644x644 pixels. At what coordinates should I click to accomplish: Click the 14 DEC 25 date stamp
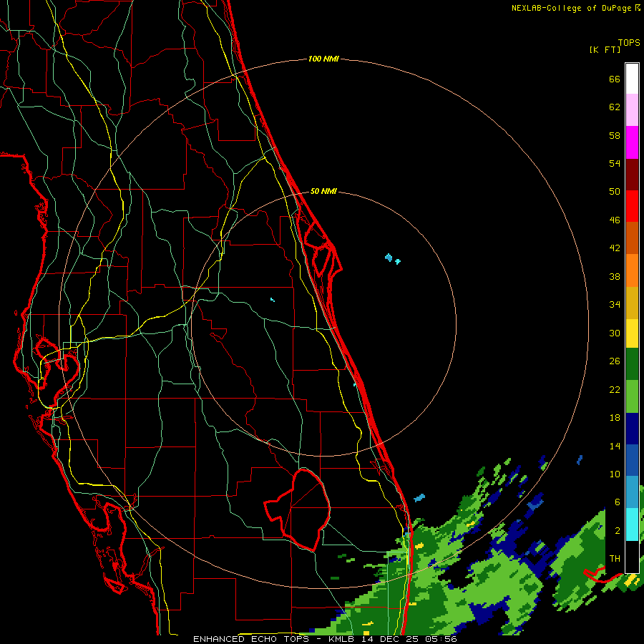click(x=390, y=639)
